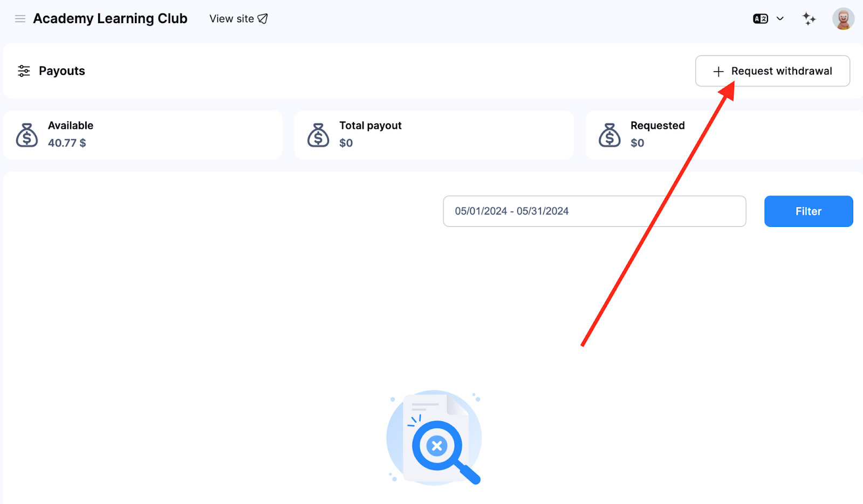The width and height of the screenshot is (863, 504).
Task: Click the sliders icon next to Payouts
Action: (x=24, y=71)
